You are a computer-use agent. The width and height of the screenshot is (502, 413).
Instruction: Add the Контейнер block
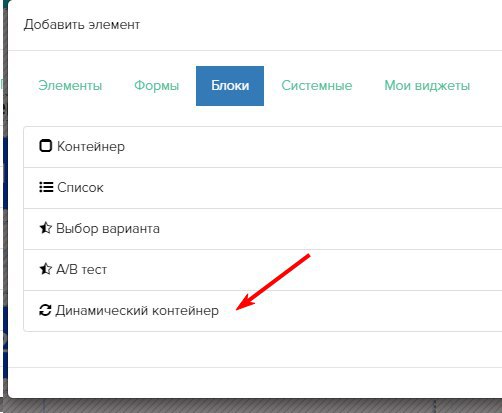coord(263,147)
